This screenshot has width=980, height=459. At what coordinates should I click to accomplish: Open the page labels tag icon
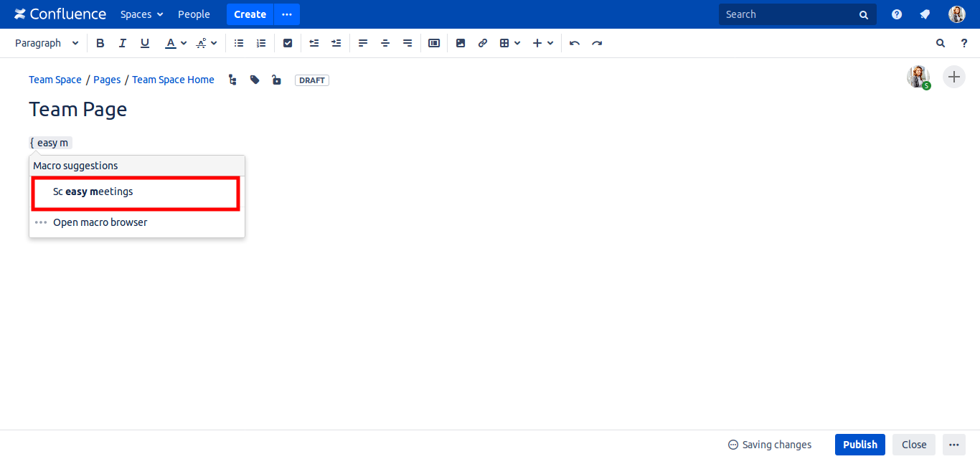pyautogui.click(x=255, y=80)
